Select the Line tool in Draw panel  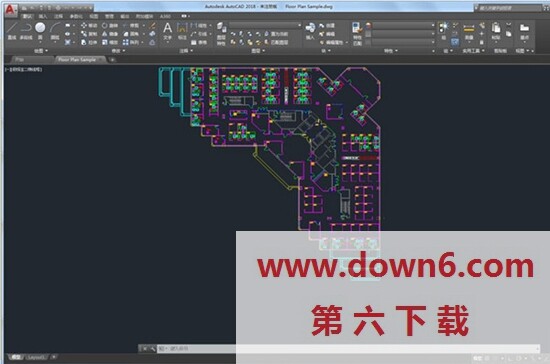pos(12,31)
